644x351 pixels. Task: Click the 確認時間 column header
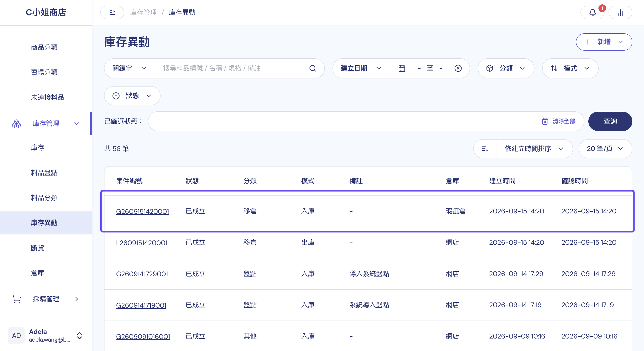click(x=575, y=181)
